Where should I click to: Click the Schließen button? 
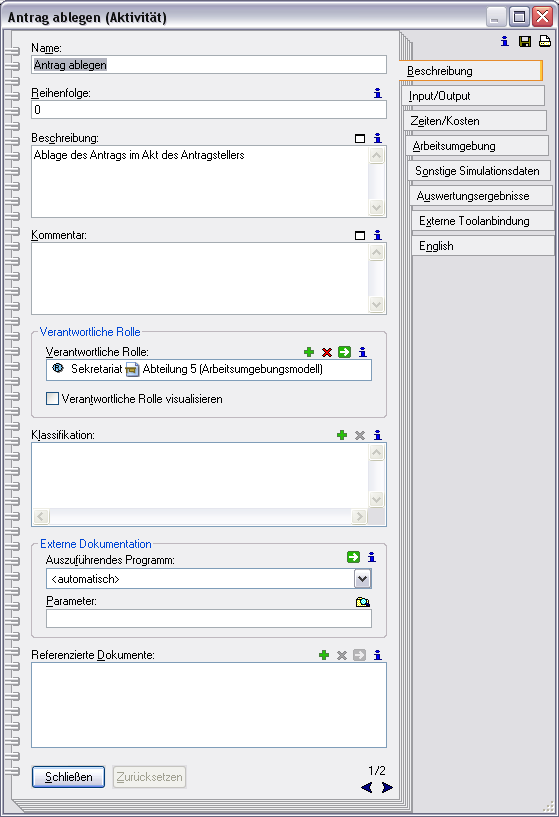click(x=68, y=777)
